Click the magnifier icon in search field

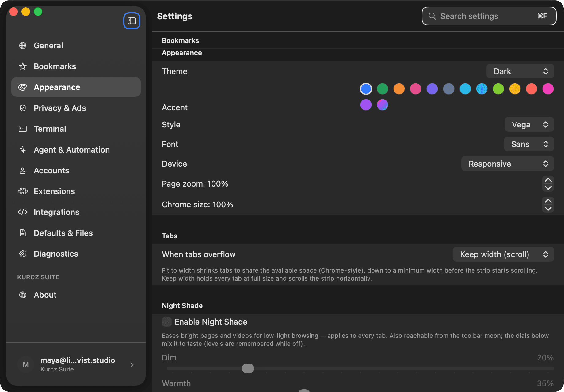point(432,16)
